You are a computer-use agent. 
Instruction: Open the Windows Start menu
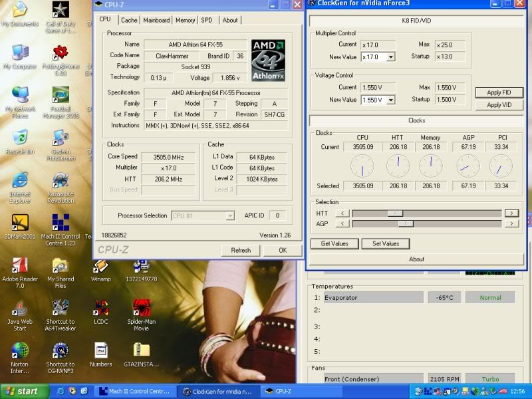[25, 392]
